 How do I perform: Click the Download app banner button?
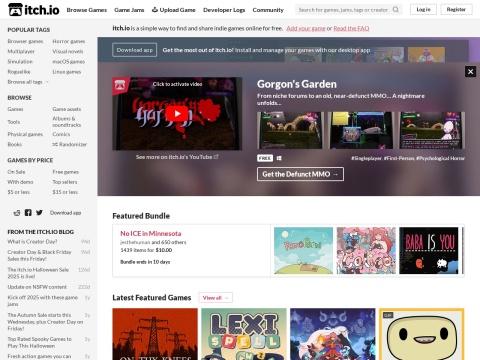coord(134,50)
